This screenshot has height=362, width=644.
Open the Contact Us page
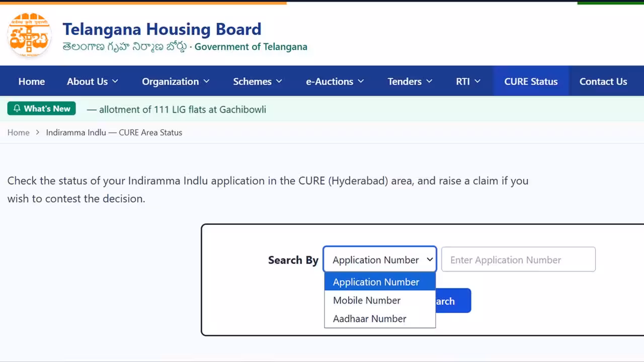[603, 81]
